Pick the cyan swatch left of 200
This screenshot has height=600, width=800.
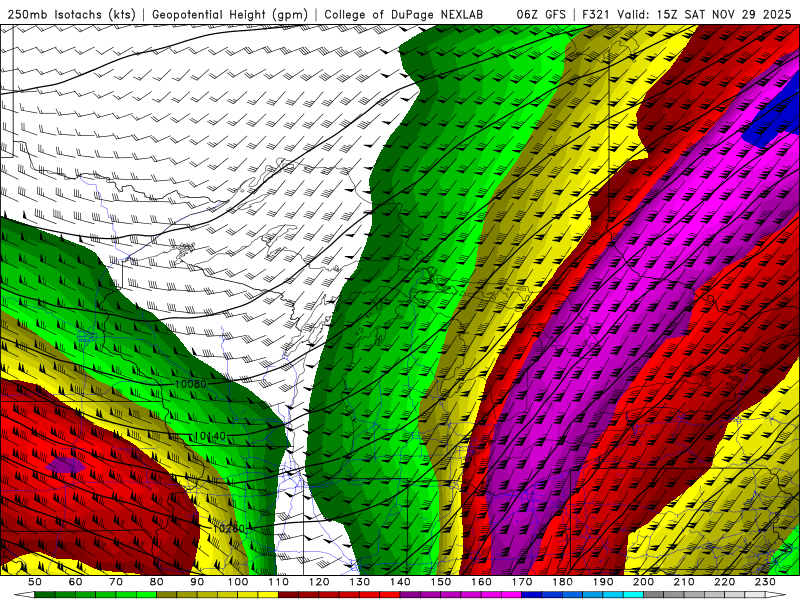click(633, 595)
